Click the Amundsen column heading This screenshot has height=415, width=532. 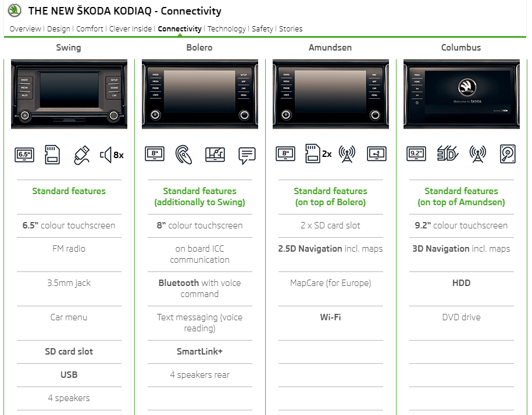tap(330, 48)
